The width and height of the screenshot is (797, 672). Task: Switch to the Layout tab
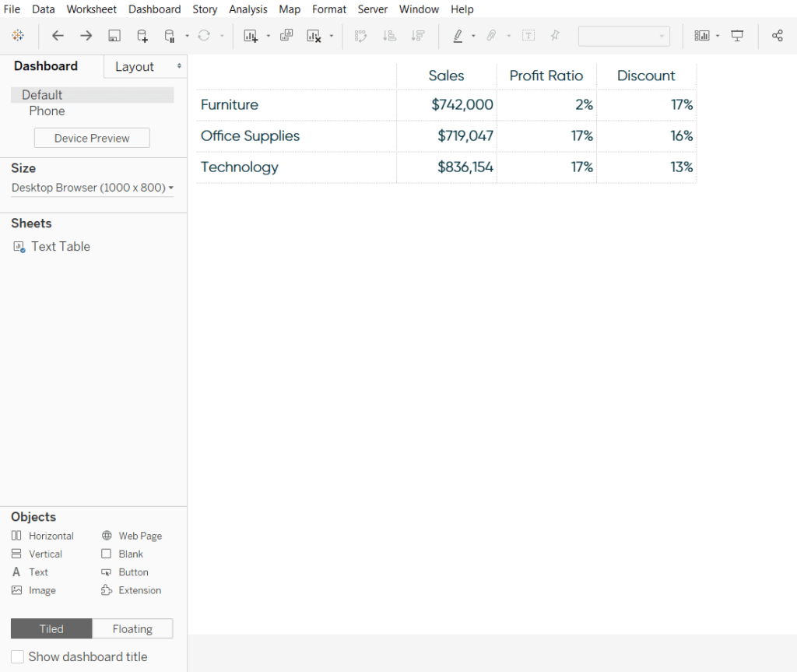coord(134,66)
